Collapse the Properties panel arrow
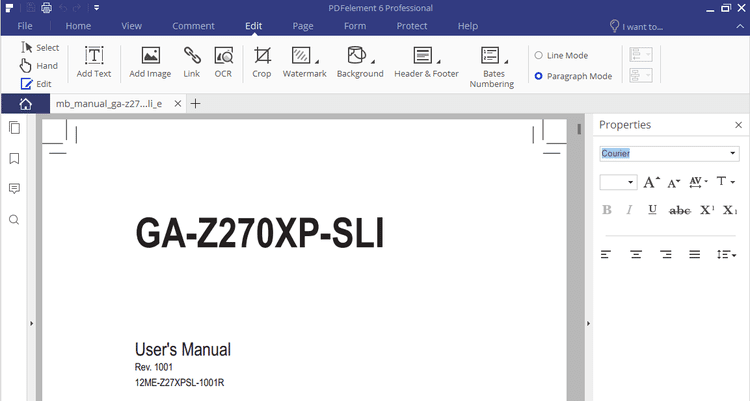750x401 pixels. pos(588,323)
